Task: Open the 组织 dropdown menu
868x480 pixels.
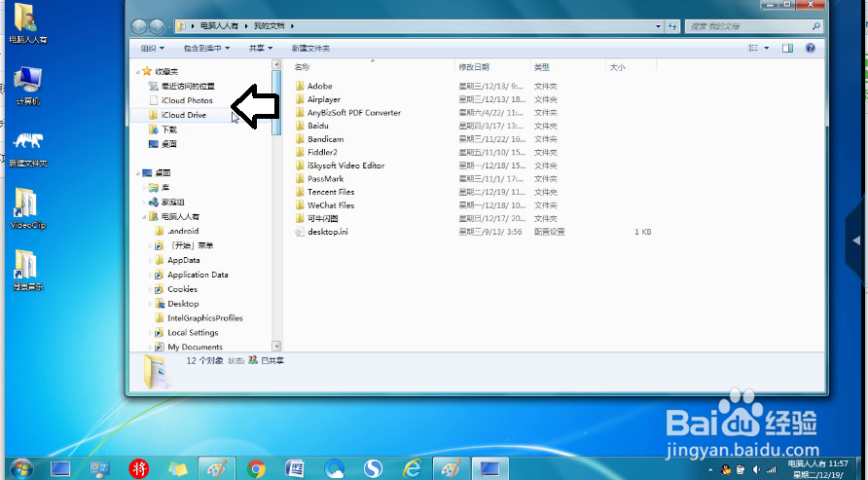Action: 152,48
